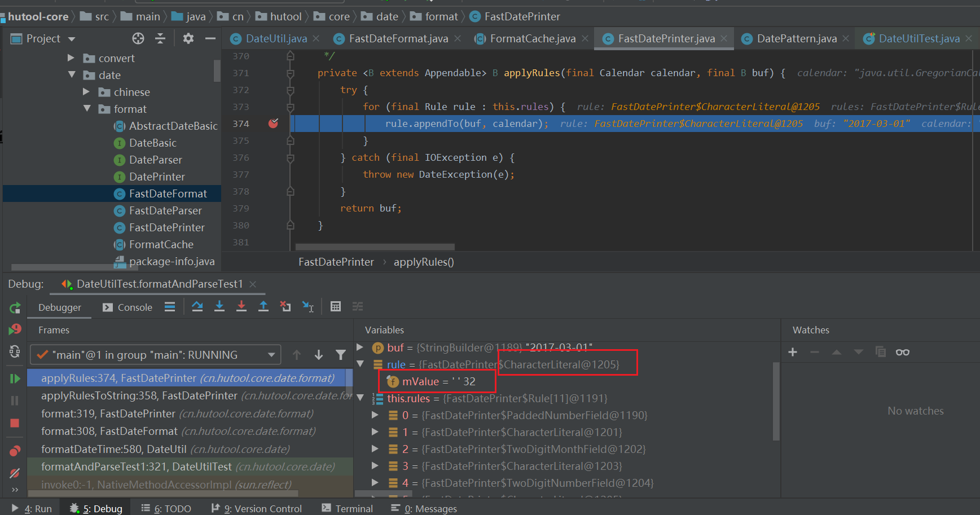Select the previous frame up arrow

[297, 355]
